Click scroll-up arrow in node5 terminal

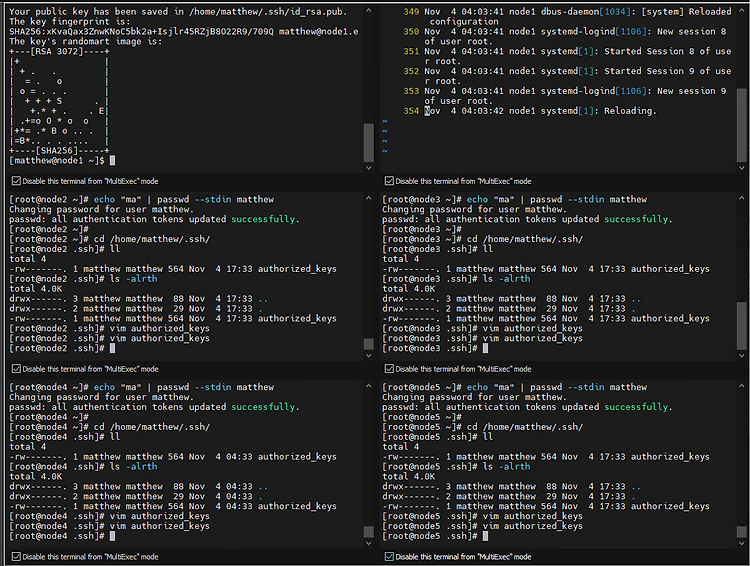(741, 386)
